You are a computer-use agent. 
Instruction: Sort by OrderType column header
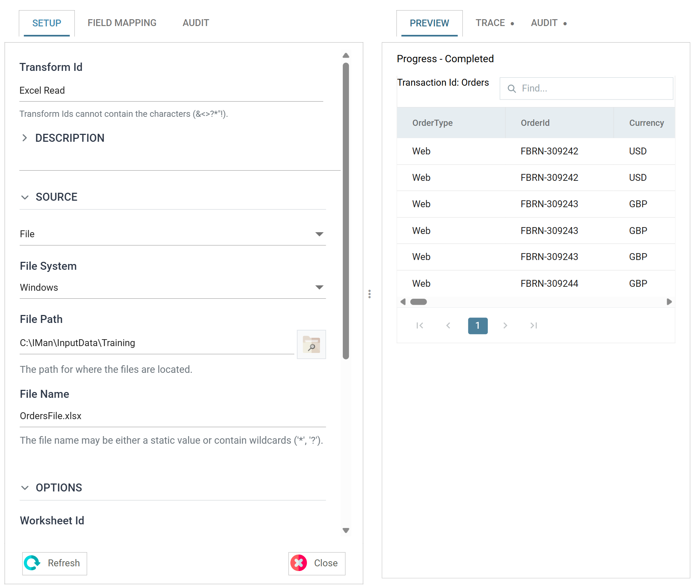pyautogui.click(x=451, y=123)
